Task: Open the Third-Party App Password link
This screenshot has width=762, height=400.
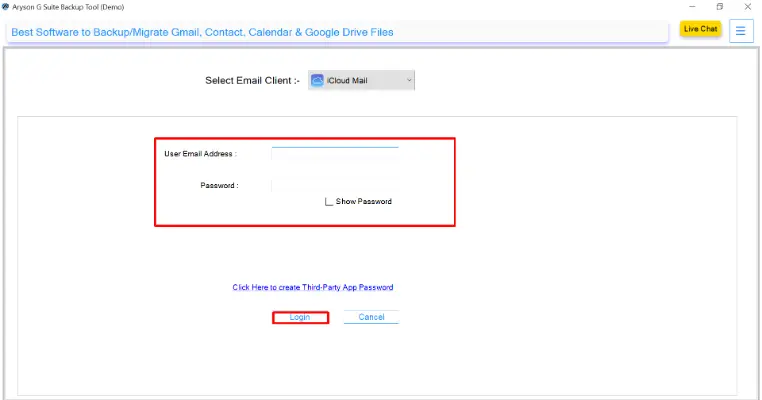Action: [312, 287]
